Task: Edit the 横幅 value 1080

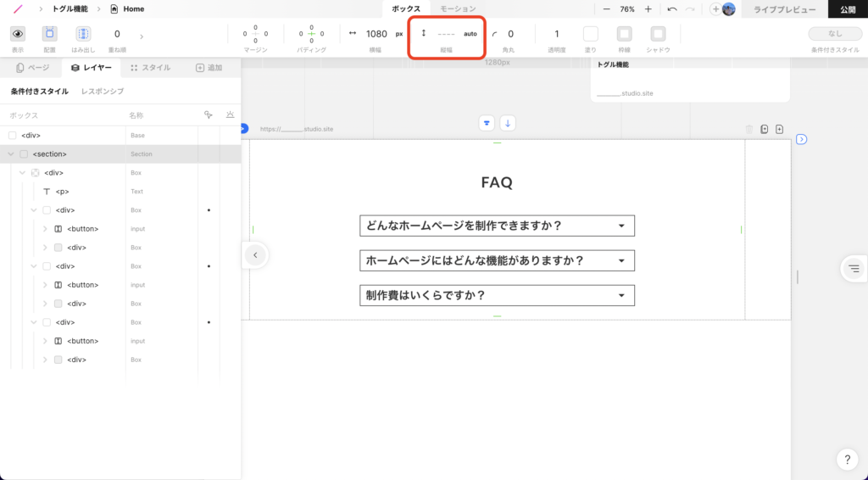Action: (x=376, y=34)
